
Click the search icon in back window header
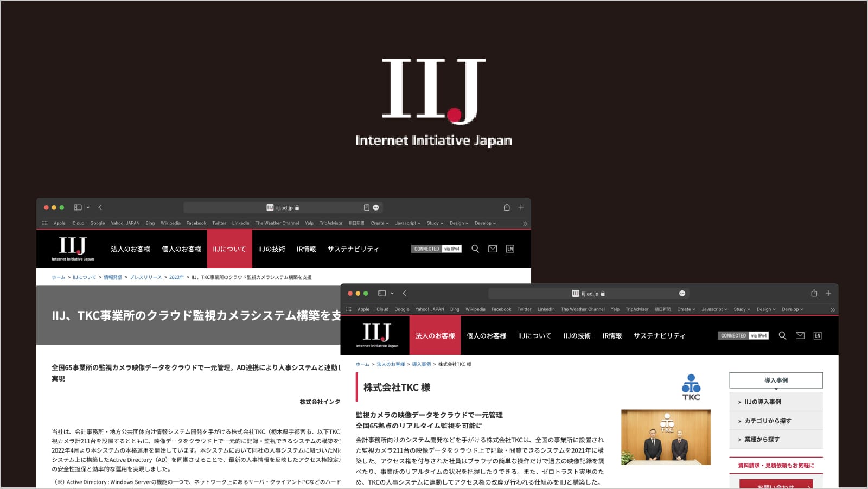pyautogui.click(x=475, y=249)
